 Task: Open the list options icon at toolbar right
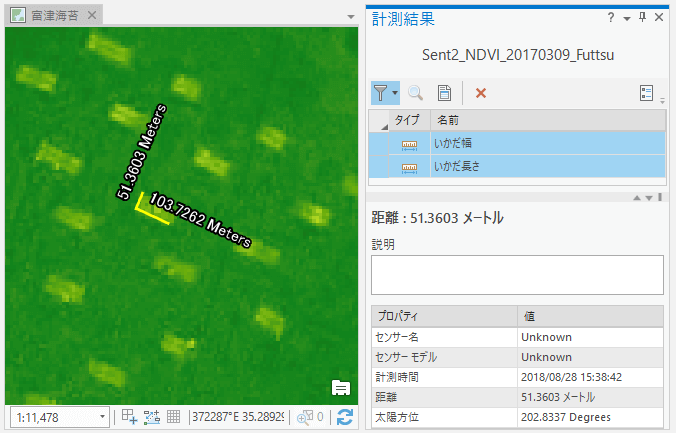pyautogui.click(x=647, y=93)
